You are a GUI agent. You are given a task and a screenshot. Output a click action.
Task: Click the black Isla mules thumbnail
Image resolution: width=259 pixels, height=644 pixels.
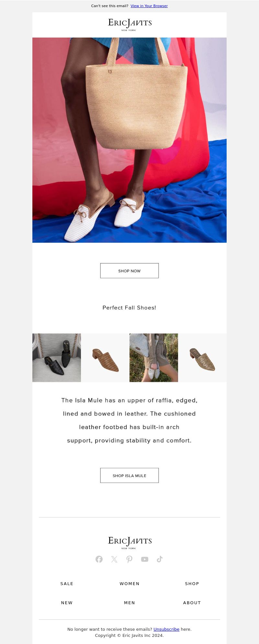coord(57,358)
